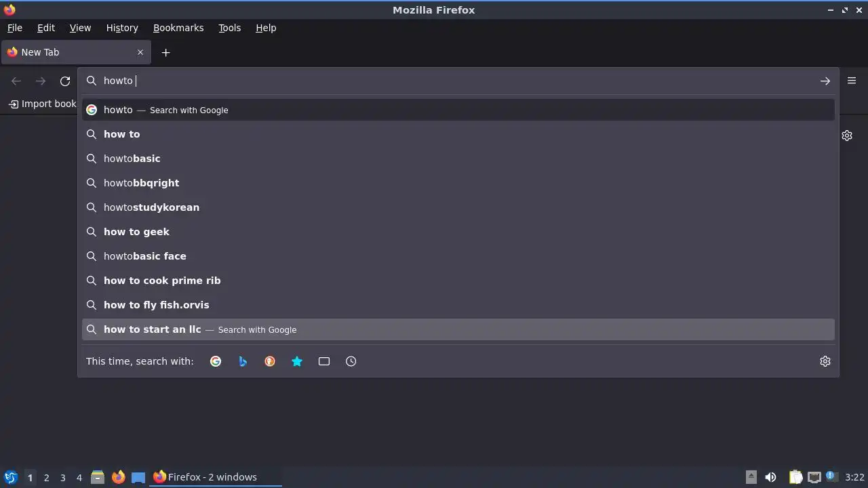
Task: Search bookmarks using the star icon
Action: pyautogui.click(x=297, y=361)
